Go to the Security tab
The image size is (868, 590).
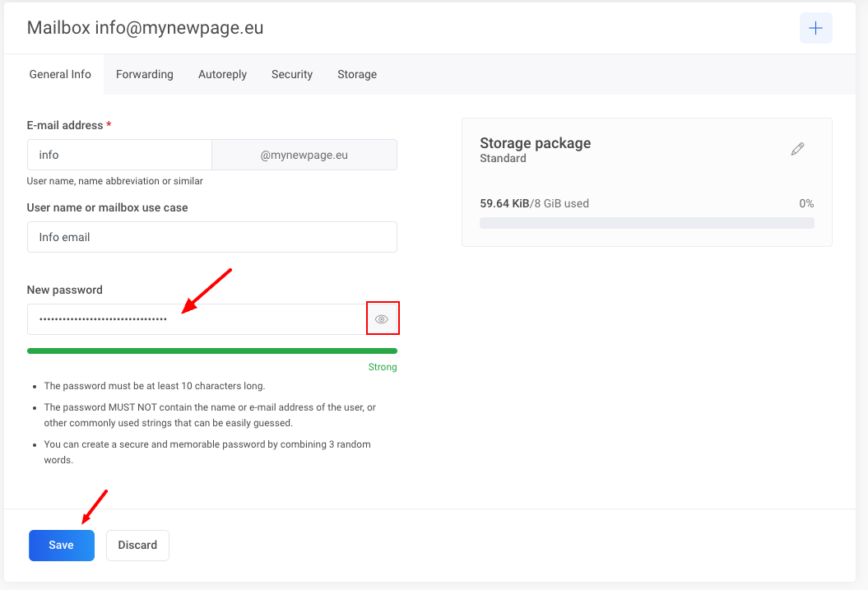292,74
